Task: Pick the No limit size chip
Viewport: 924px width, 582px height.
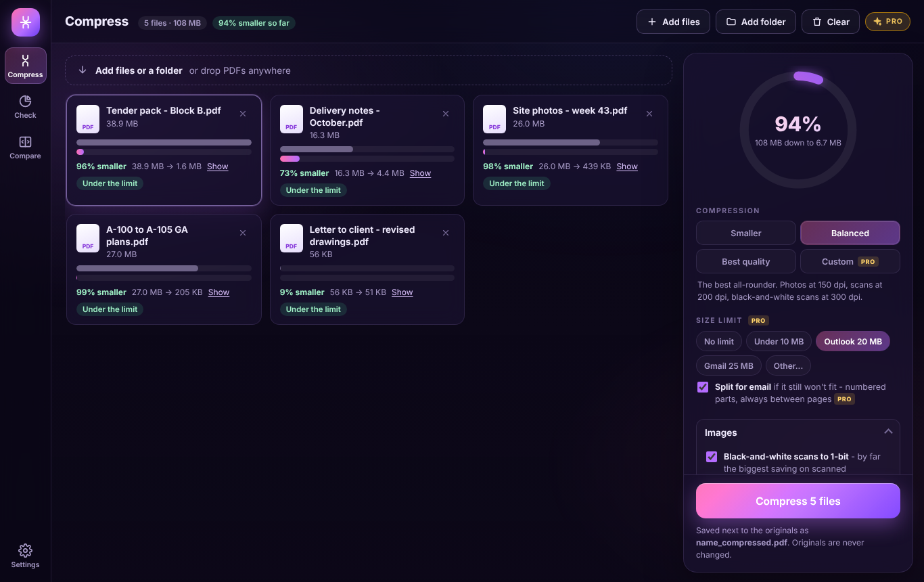Action: point(719,341)
